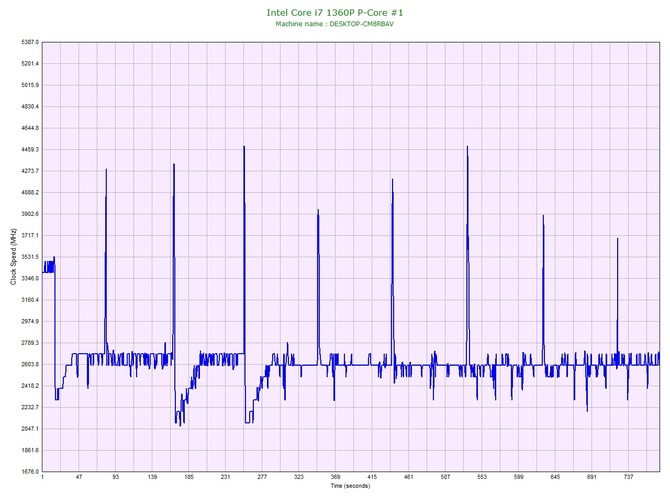Click the 231 time axis tick label
The height and width of the screenshot is (503, 670).
tap(226, 477)
